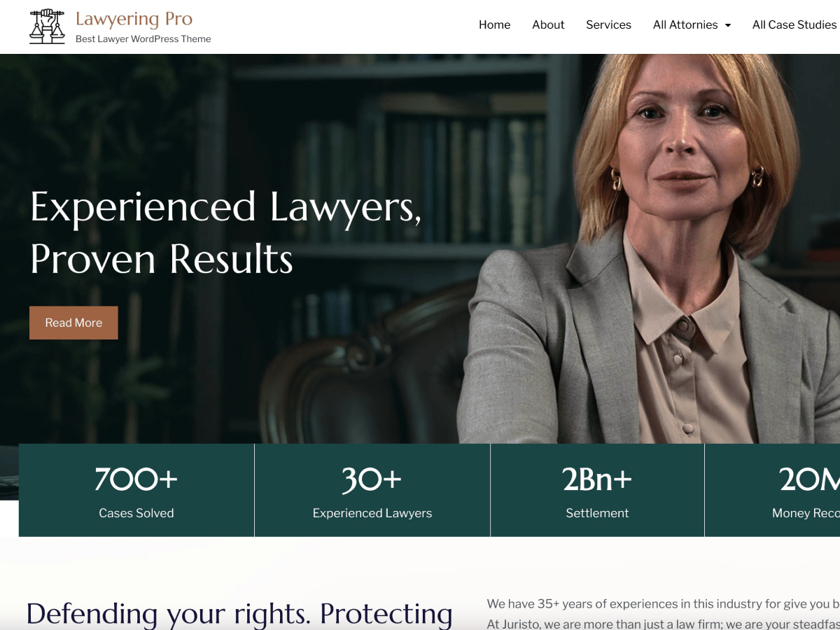
Task: Click the Read More button
Action: click(x=73, y=323)
